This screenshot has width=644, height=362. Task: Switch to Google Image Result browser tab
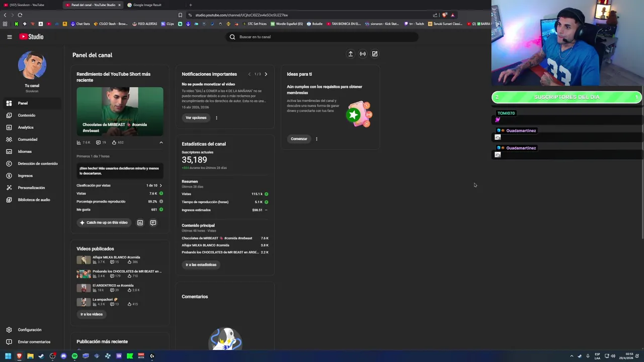154,5
